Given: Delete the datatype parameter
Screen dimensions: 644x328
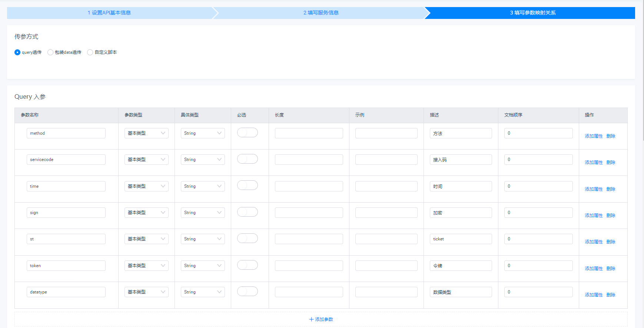Looking at the screenshot, I should coord(611,295).
